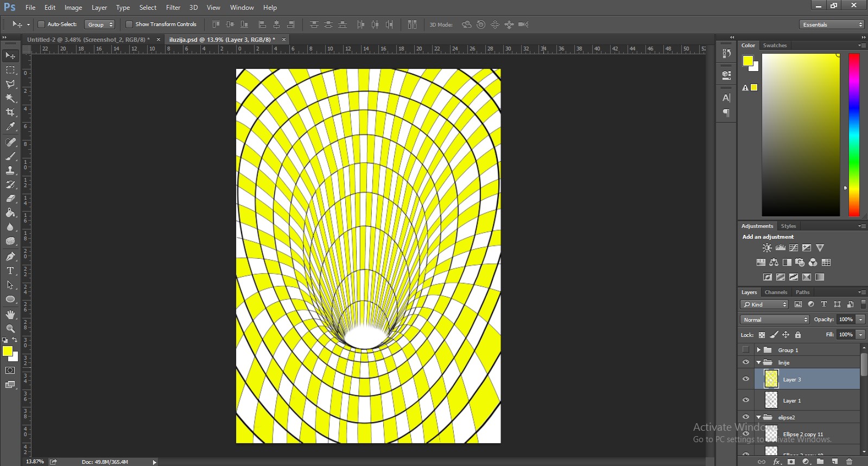The image size is (868, 466).
Task: Select the Clone Stamp tool
Action: coord(10,170)
